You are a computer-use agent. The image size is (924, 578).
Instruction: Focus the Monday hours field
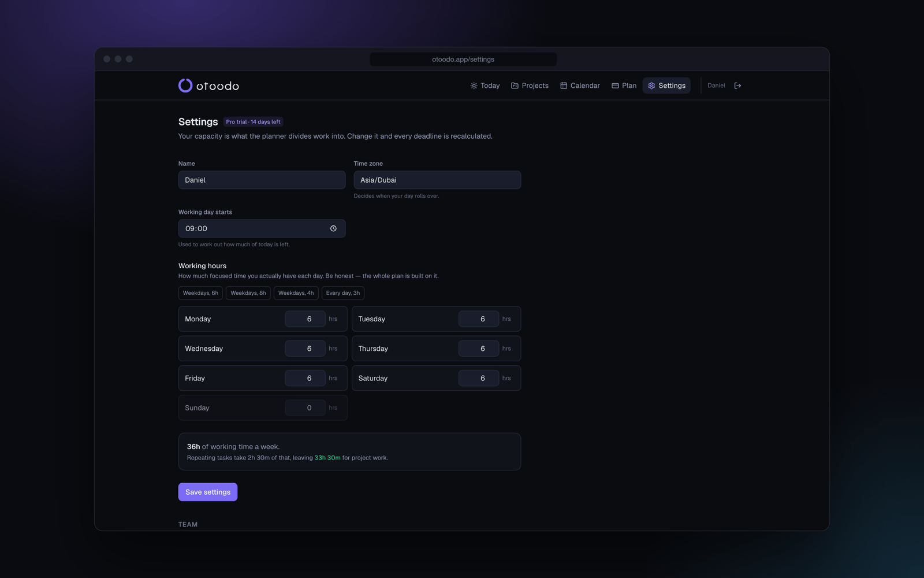coord(305,319)
